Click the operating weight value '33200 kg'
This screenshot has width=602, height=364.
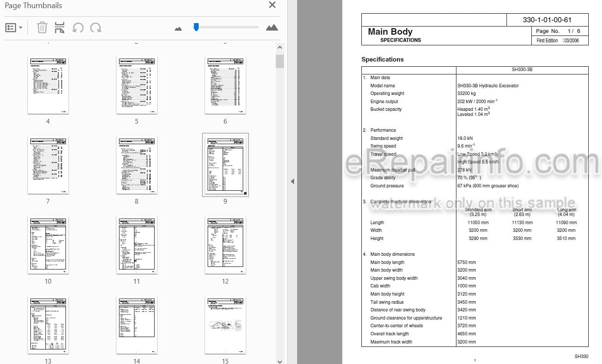point(466,93)
